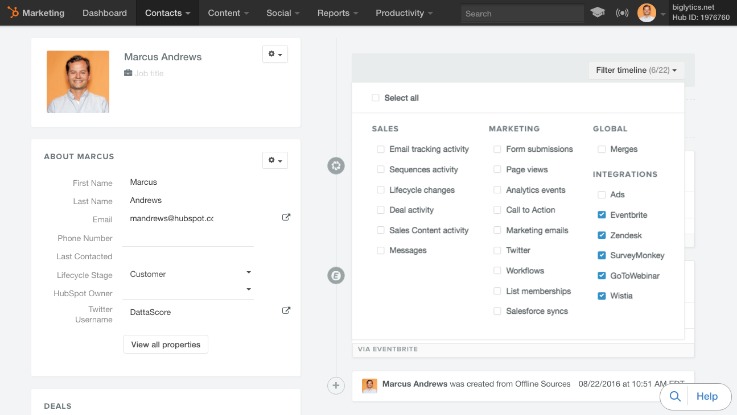This screenshot has height=415, width=737.
Task: Click the broadcast notifications icon
Action: pyautogui.click(x=621, y=14)
